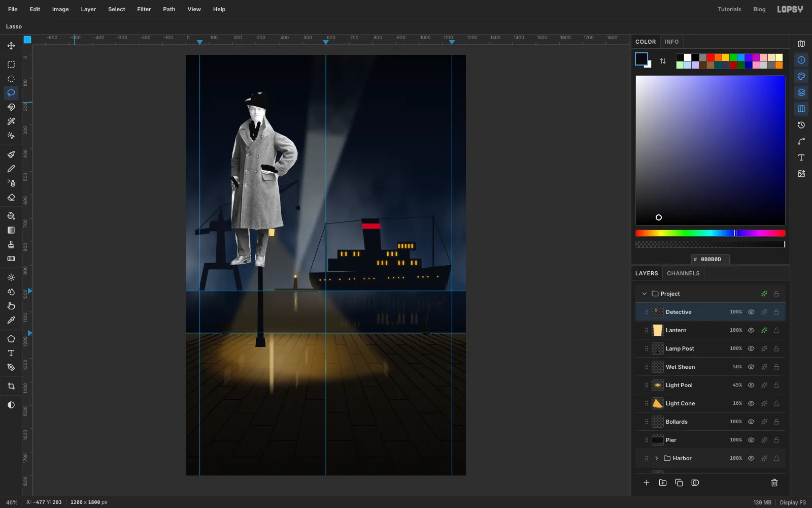The width and height of the screenshot is (812, 508).
Task: Select the Eyedropper tool
Action: click(x=11, y=320)
